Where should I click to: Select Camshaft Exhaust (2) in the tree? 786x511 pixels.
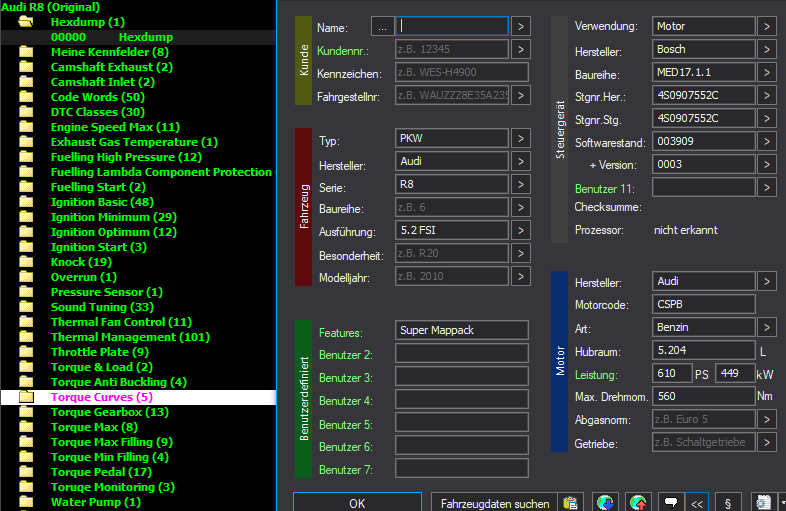point(112,67)
